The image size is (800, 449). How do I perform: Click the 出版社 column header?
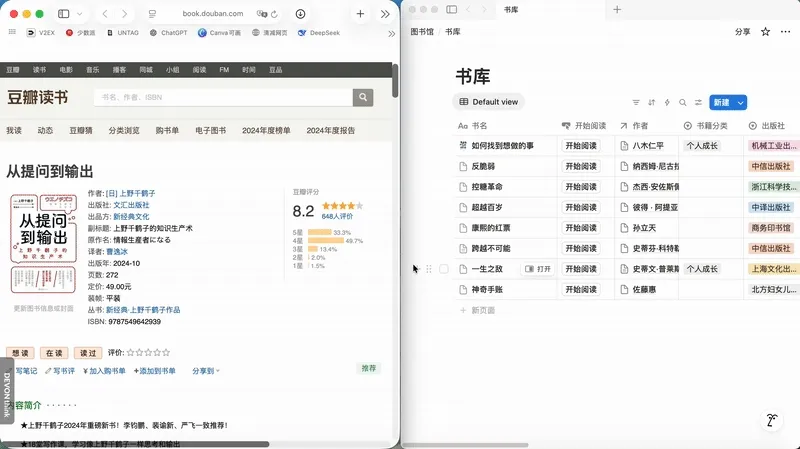767,126
